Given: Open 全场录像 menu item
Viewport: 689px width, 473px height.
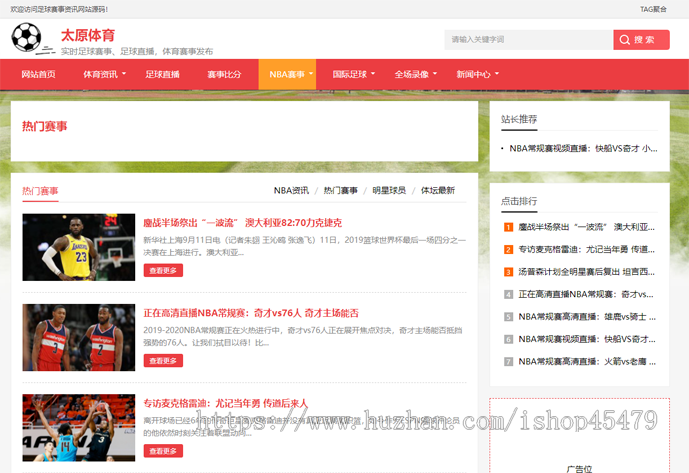Looking at the screenshot, I should (x=411, y=74).
